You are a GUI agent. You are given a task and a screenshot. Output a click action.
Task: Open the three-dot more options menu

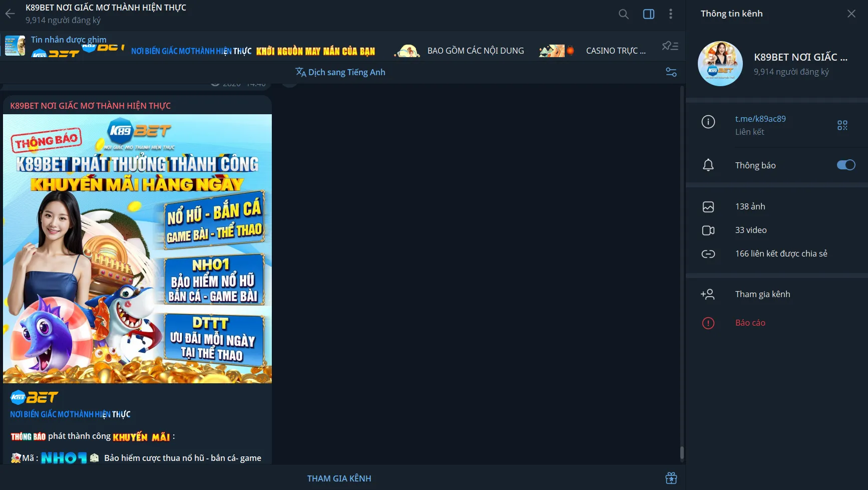tap(670, 14)
